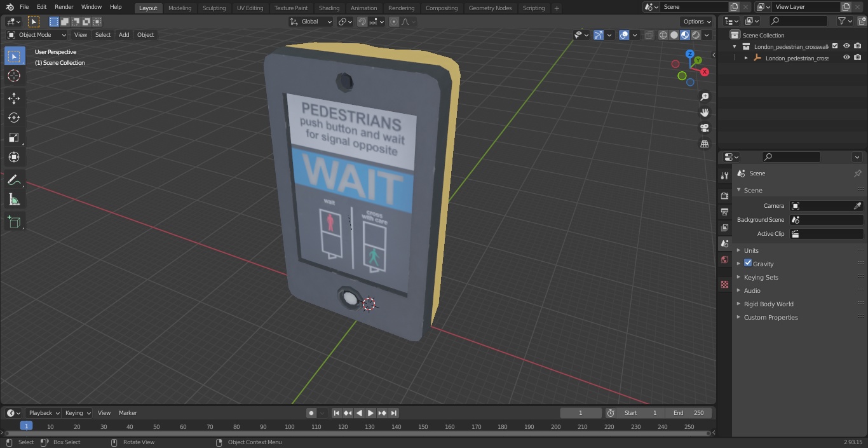868x448 pixels.
Task: Toggle the Gravity checkbox
Action: [748, 263]
